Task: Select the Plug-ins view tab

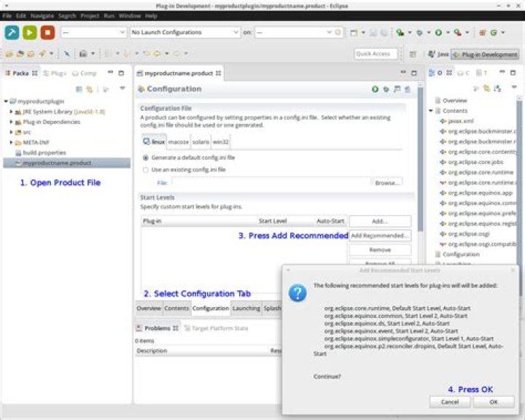Action: click(x=55, y=73)
